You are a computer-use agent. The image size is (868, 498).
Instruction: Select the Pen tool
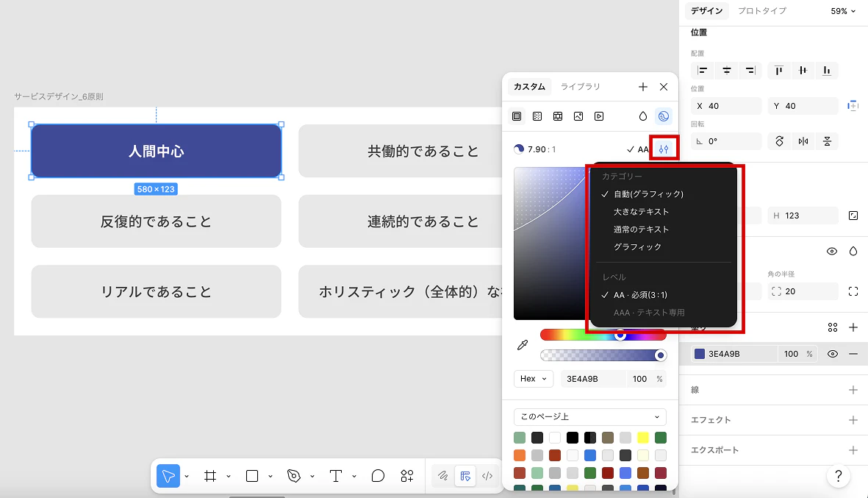point(294,476)
